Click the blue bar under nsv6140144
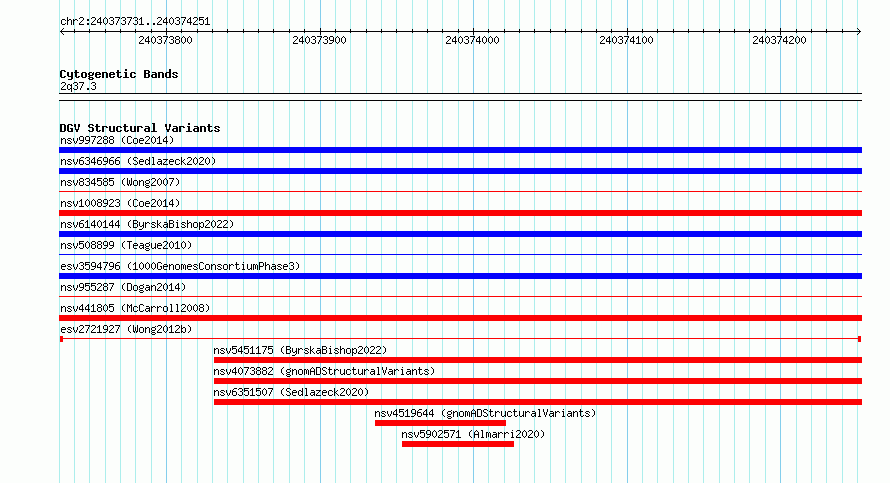Viewport: 890px width, 483px height. tap(460, 234)
